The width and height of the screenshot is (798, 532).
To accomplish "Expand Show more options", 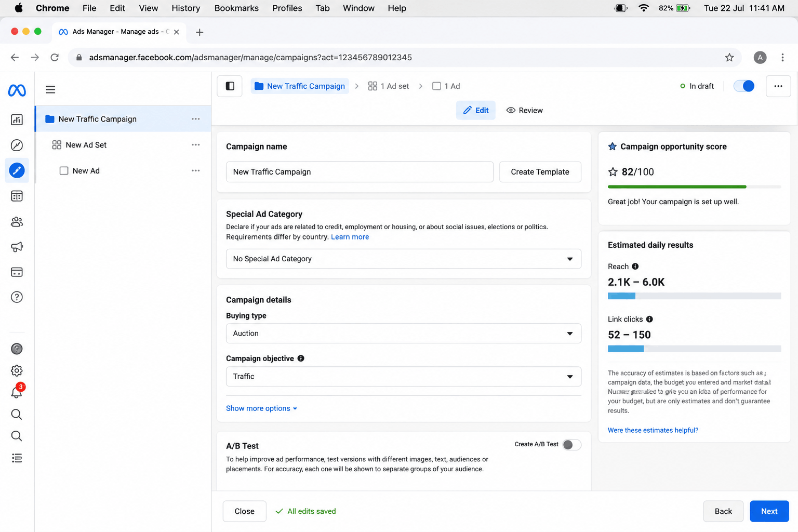I will [x=261, y=408].
